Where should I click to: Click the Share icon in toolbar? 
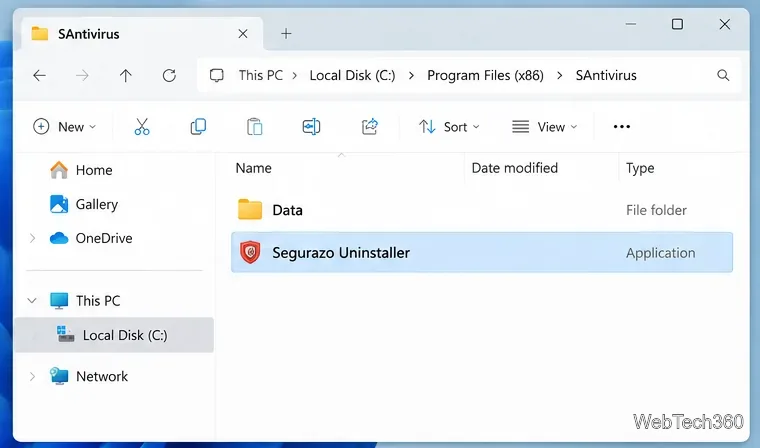tap(369, 127)
